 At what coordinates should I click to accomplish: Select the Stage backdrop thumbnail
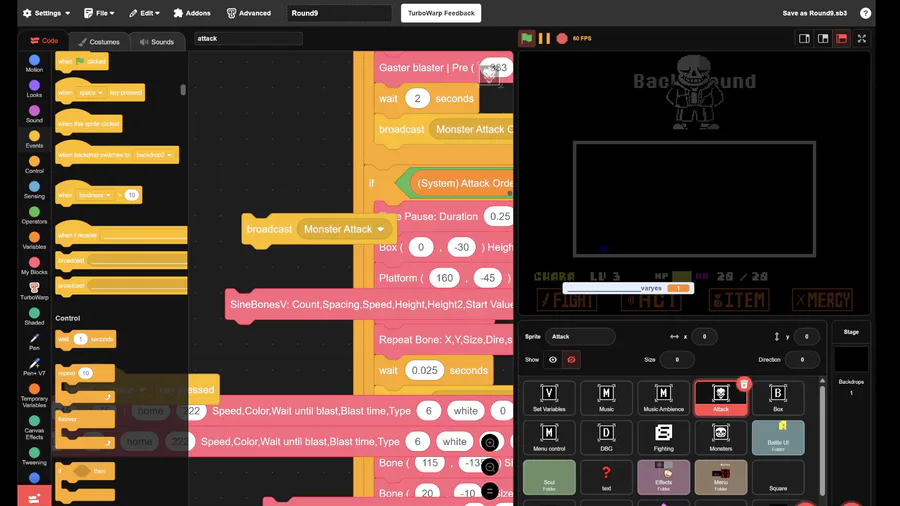pyautogui.click(x=851, y=360)
